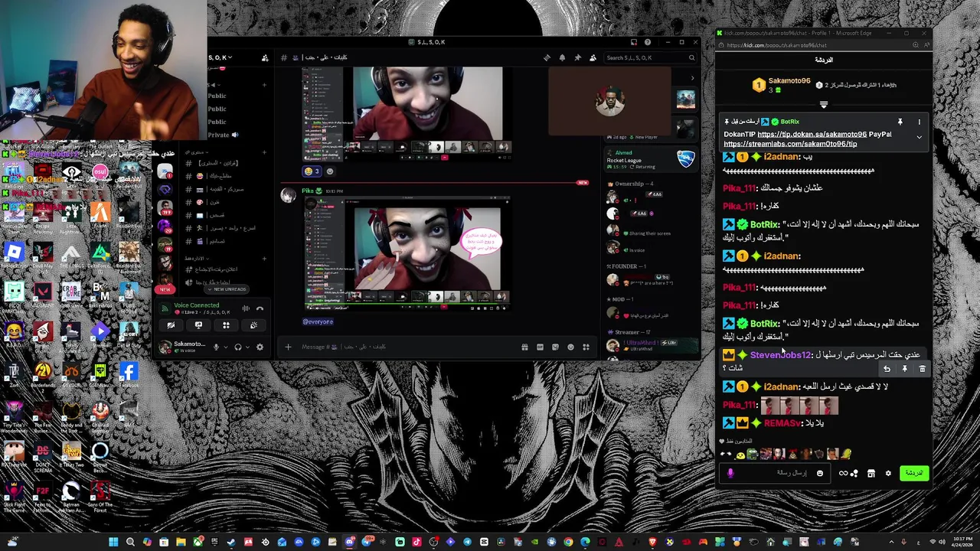Open sticker picker in message bar

555,347
